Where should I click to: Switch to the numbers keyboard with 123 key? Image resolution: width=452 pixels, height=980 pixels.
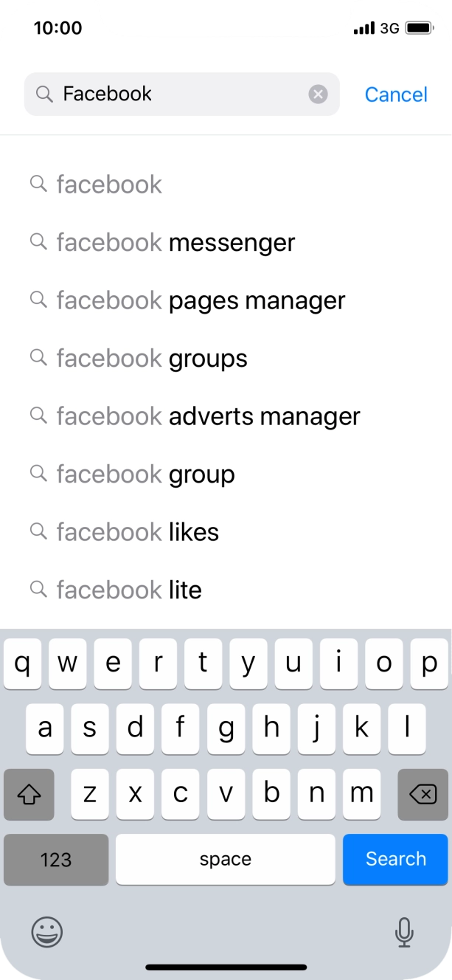tap(56, 859)
